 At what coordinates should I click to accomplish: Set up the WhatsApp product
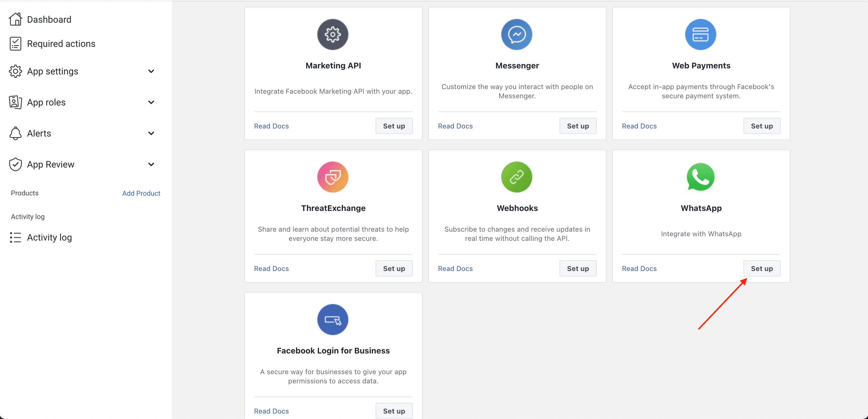pos(762,268)
